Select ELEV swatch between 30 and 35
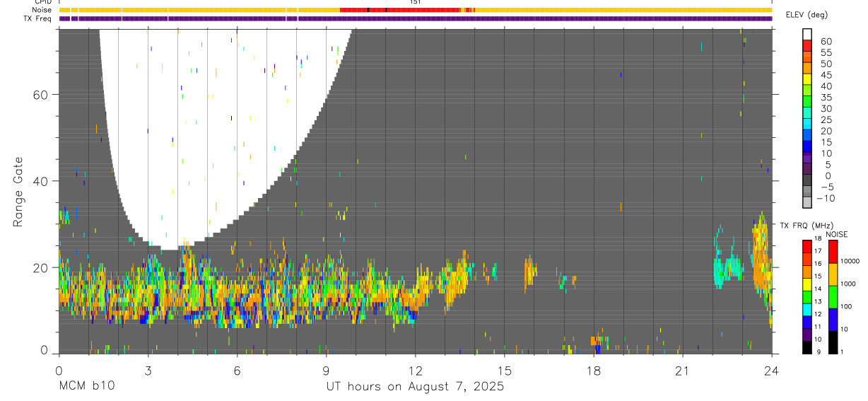 click(807, 102)
